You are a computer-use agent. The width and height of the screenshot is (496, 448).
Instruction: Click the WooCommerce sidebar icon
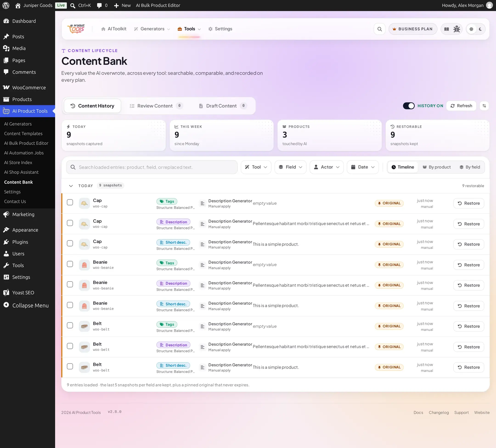pos(6,87)
